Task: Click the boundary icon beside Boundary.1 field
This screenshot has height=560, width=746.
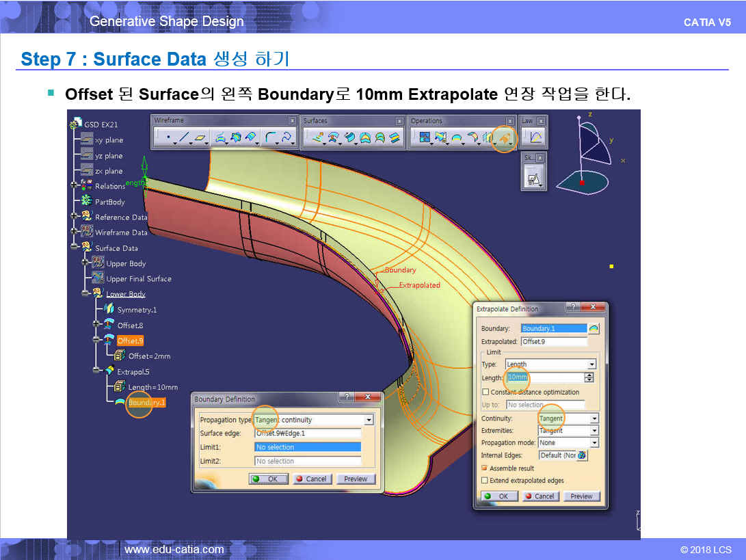Action: click(x=594, y=328)
